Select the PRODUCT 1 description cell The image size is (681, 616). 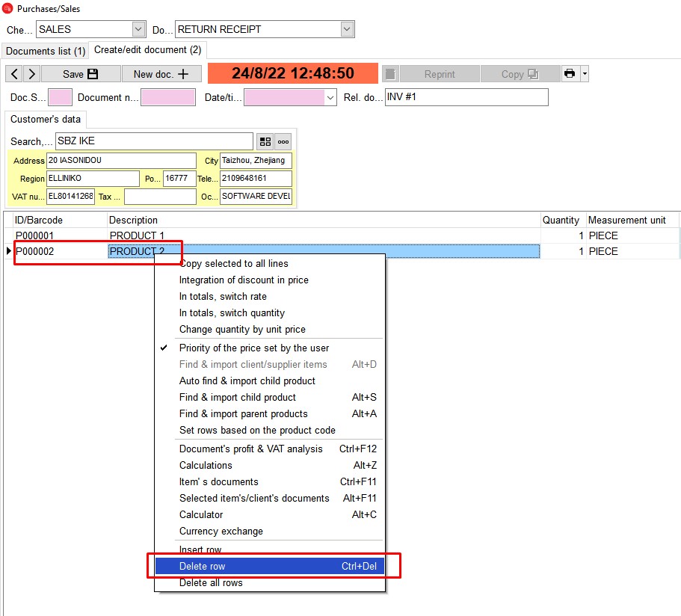click(324, 235)
